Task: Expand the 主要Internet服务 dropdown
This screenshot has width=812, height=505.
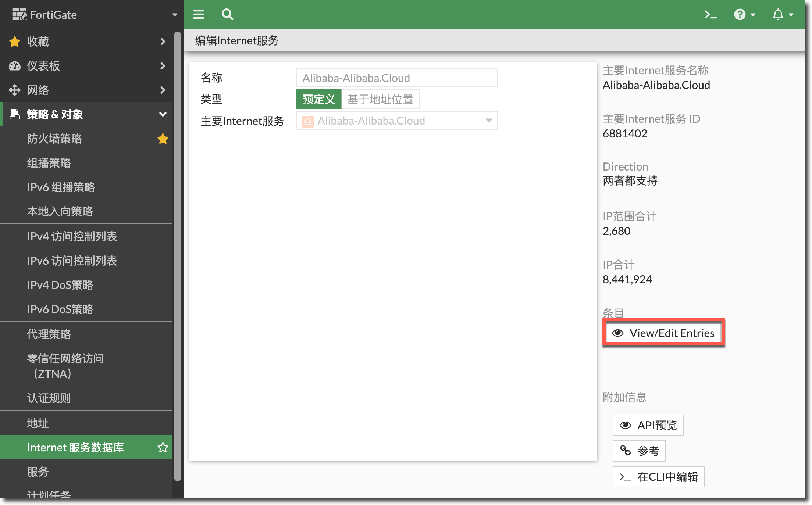Action: pyautogui.click(x=488, y=121)
